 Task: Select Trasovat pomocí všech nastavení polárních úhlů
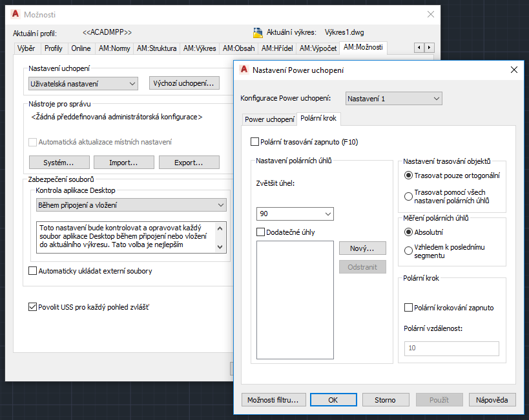click(408, 196)
